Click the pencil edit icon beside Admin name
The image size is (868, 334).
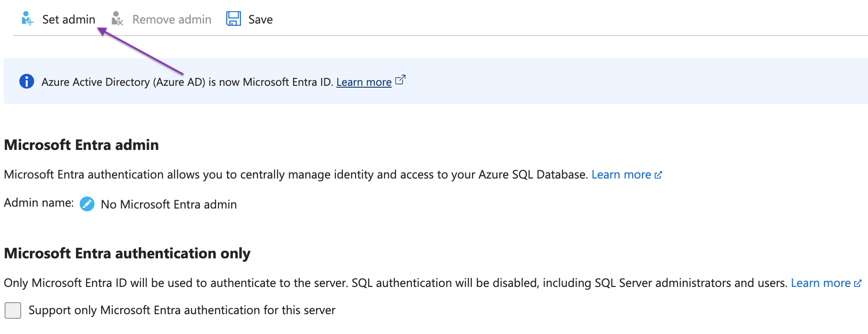pos(87,204)
